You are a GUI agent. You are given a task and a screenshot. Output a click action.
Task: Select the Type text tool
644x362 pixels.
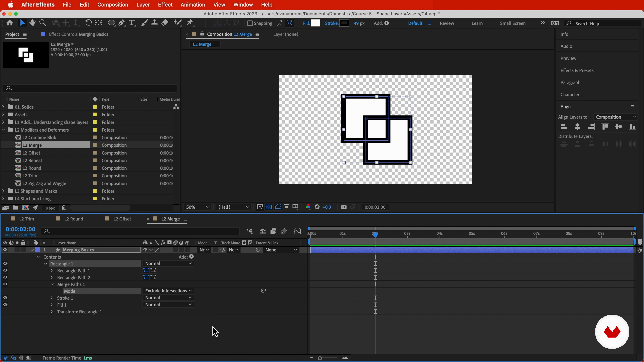(x=132, y=23)
